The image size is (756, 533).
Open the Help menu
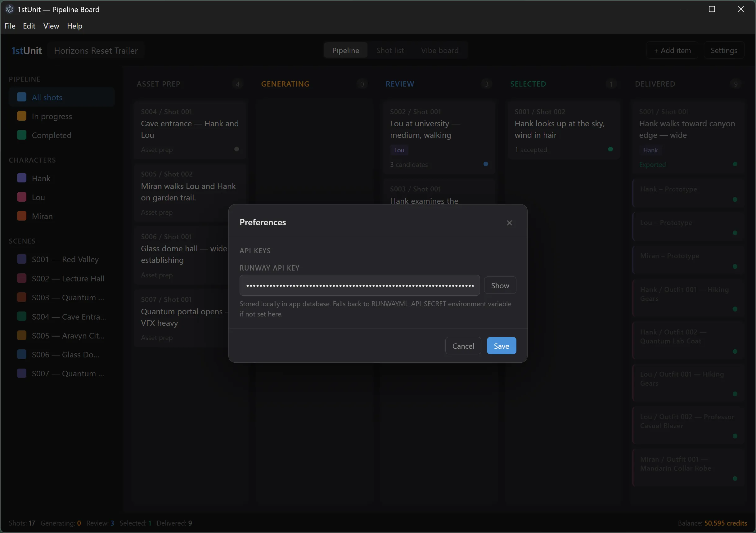[74, 26]
